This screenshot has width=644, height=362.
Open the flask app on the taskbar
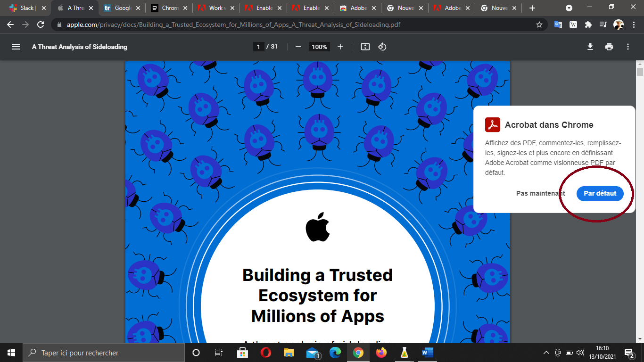[404, 353]
